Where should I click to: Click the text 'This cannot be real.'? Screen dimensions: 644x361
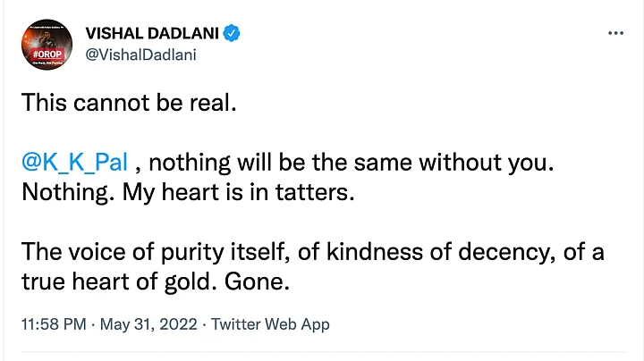pyautogui.click(x=129, y=103)
